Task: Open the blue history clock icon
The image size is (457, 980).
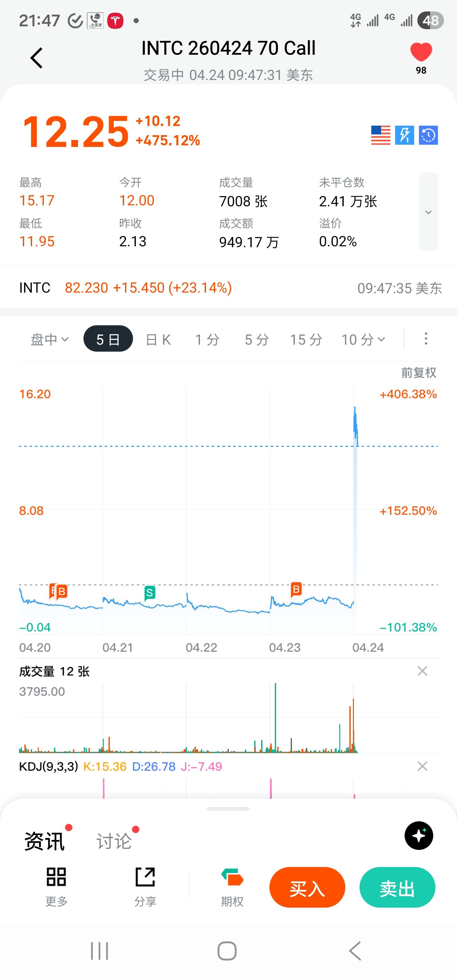Action: click(428, 135)
